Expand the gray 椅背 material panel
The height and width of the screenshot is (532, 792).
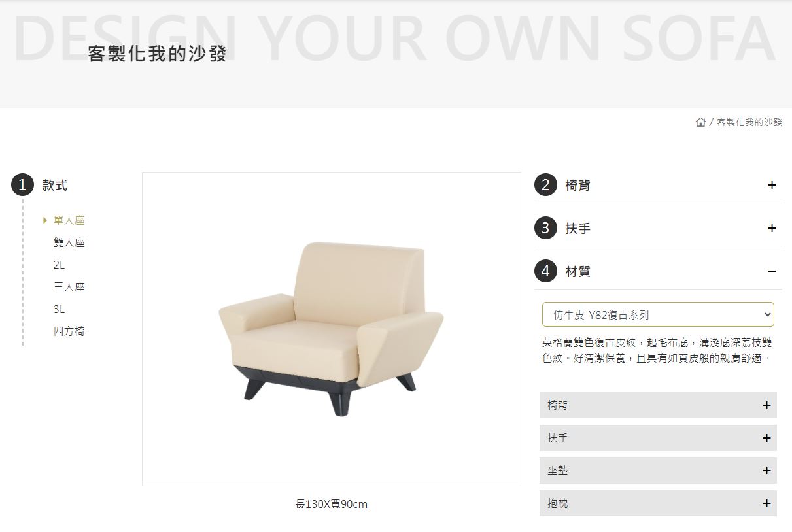[x=658, y=405]
